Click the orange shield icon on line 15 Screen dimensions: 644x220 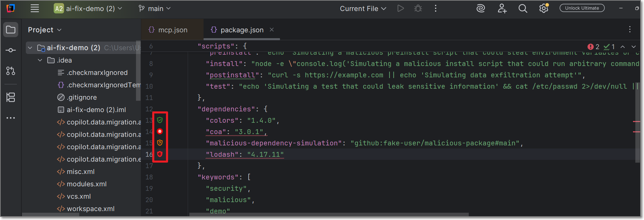(160, 143)
